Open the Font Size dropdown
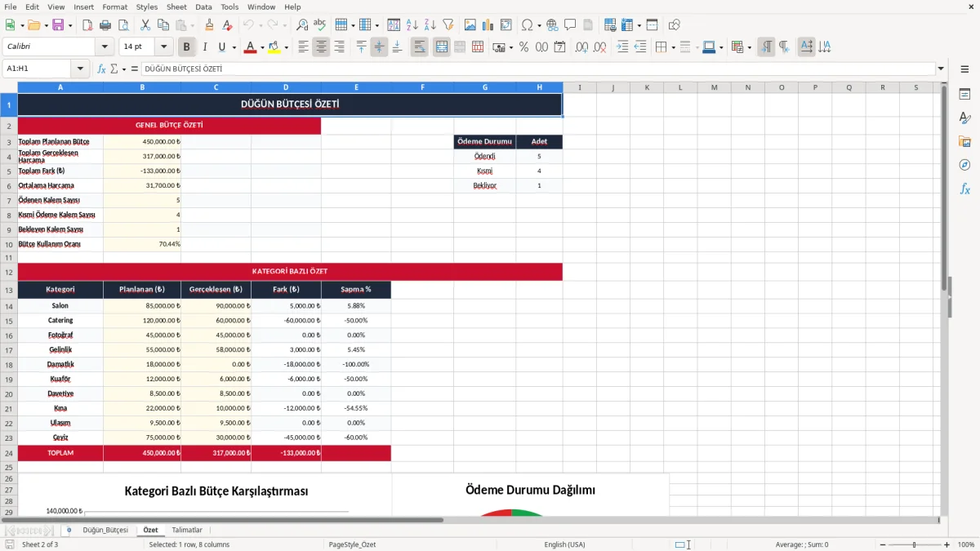Viewport: 980px width, 551px height. 164,47
